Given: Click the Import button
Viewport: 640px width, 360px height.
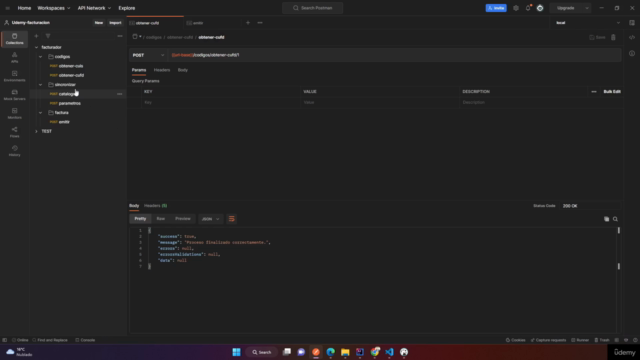Looking at the screenshot, I should click(x=115, y=23).
